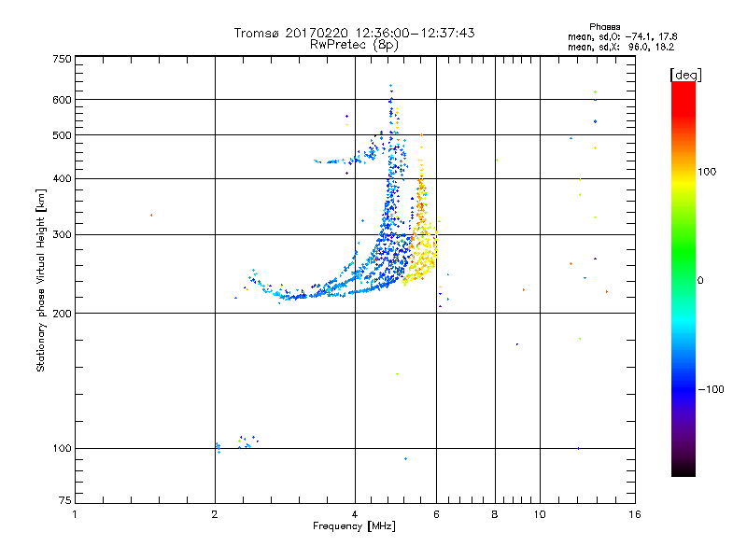Click the y-axis tick label '300'
Viewport: 747px width, 560px height.
tap(63, 235)
